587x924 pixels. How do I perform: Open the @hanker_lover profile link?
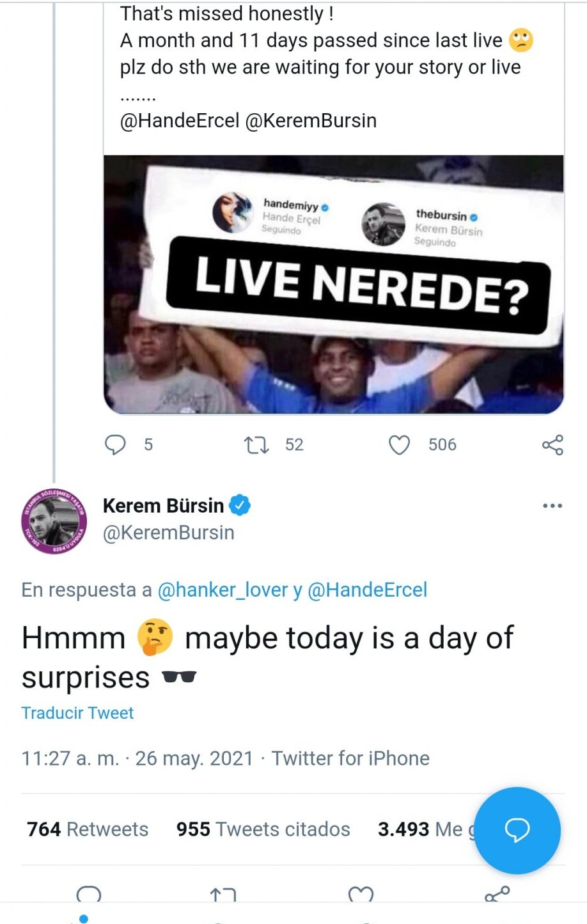click(x=223, y=590)
